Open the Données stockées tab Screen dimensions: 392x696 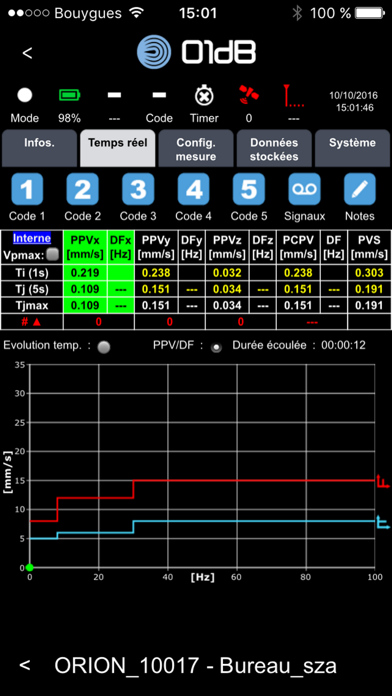pyautogui.click(x=274, y=148)
